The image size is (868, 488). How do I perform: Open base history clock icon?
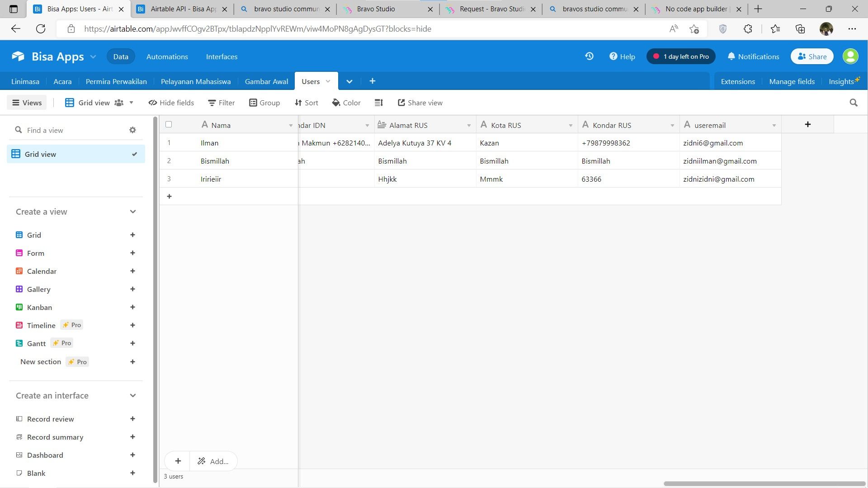pyautogui.click(x=589, y=56)
